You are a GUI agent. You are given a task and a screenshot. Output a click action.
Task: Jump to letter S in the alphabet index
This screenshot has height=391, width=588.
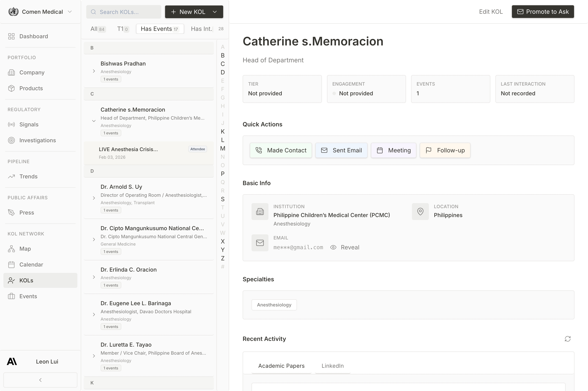[223, 199]
